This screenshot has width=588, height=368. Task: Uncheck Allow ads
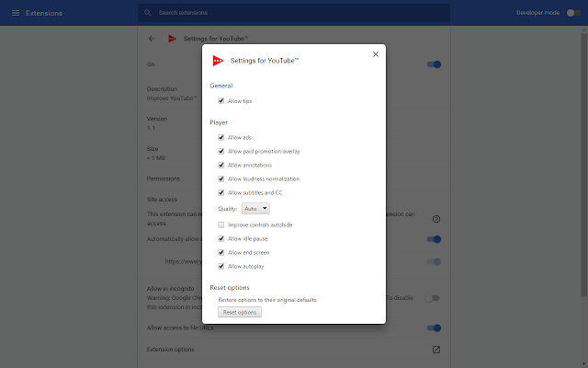tap(220, 137)
